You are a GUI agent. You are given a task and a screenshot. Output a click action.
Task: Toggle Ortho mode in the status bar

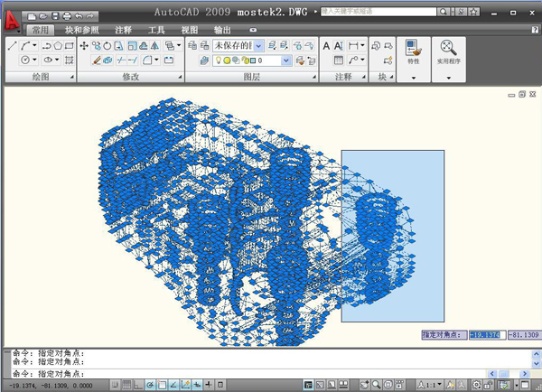click(139, 385)
